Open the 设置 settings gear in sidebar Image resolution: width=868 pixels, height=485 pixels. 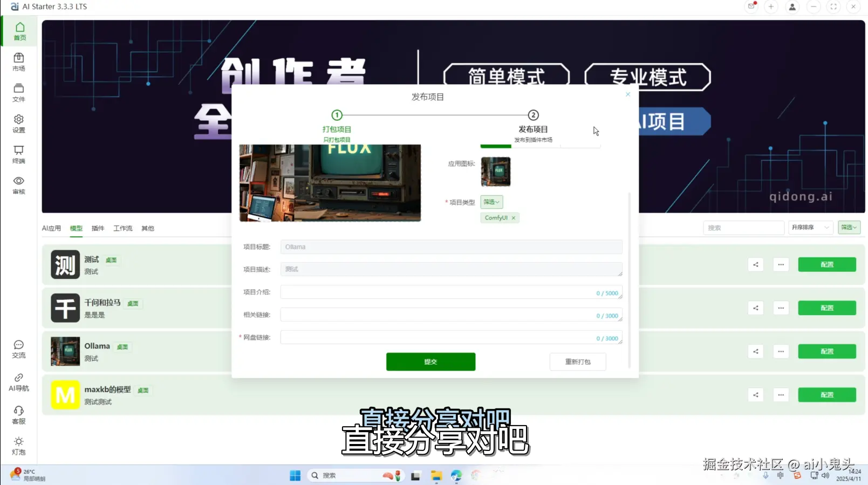[19, 123]
